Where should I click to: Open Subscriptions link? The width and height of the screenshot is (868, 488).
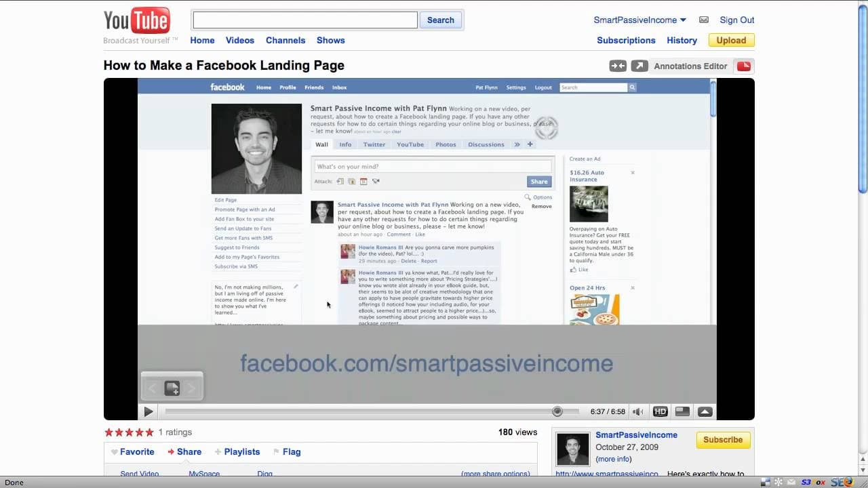[x=626, y=40]
